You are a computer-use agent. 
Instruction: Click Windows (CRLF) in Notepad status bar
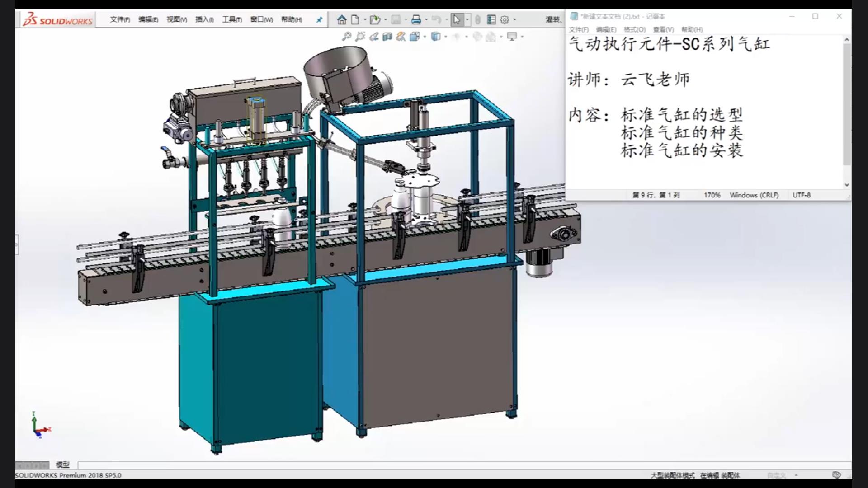click(x=754, y=195)
